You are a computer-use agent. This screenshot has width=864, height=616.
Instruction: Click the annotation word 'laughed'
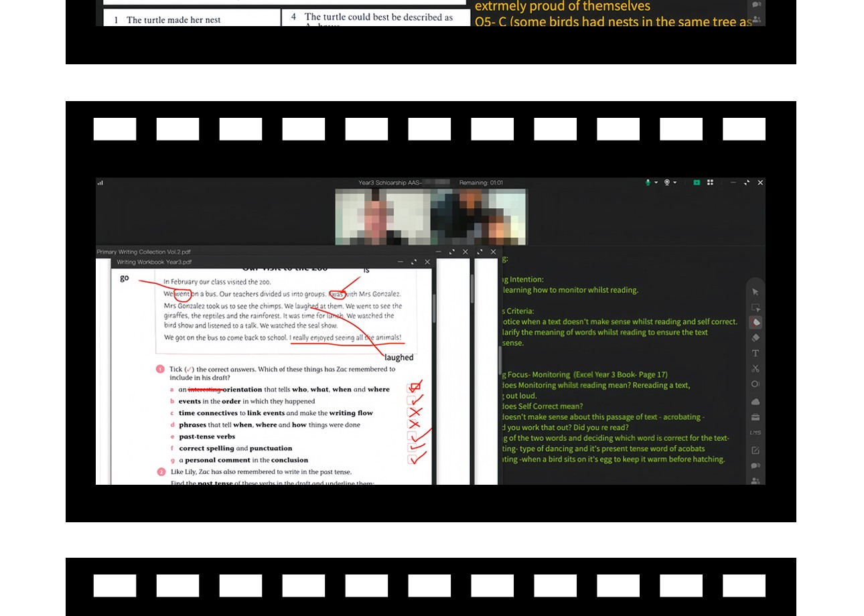399,358
